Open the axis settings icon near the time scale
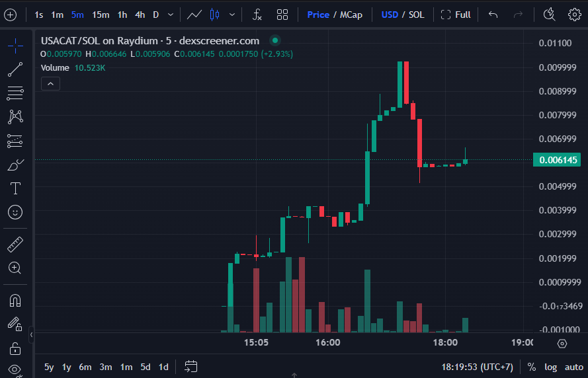Screen dimensions: 588x378 (562, 344)
